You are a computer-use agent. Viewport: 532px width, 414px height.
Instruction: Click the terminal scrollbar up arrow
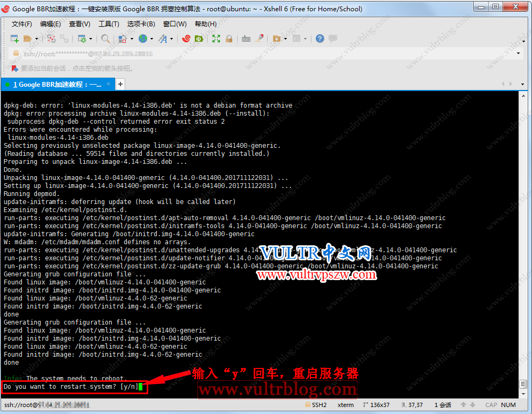point(523,96)
